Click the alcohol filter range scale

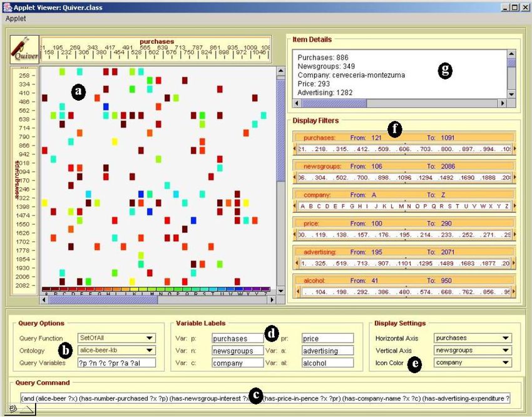click(x=406, y=291)
